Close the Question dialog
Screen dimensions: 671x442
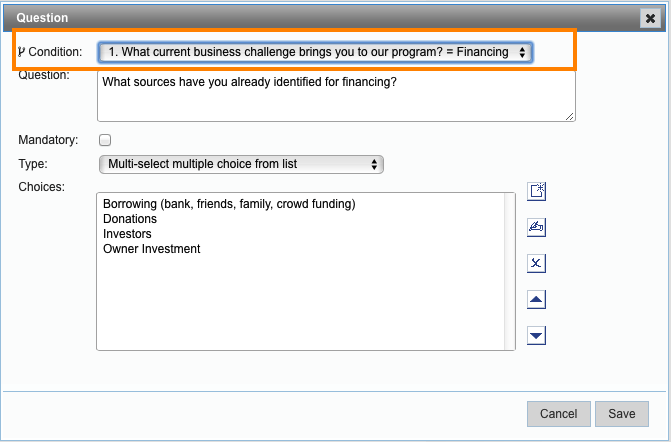point(649,17)
